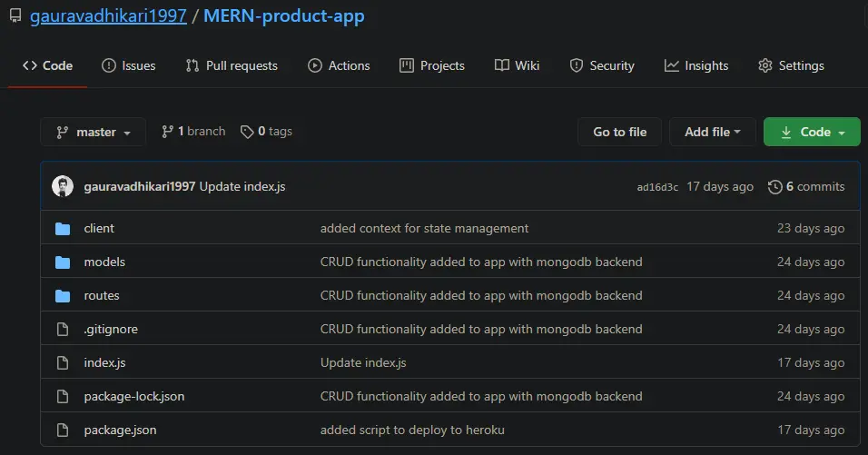Open commit 'added script to deploy to heroku'
868x455 pixels.
(x=412, y=430)
